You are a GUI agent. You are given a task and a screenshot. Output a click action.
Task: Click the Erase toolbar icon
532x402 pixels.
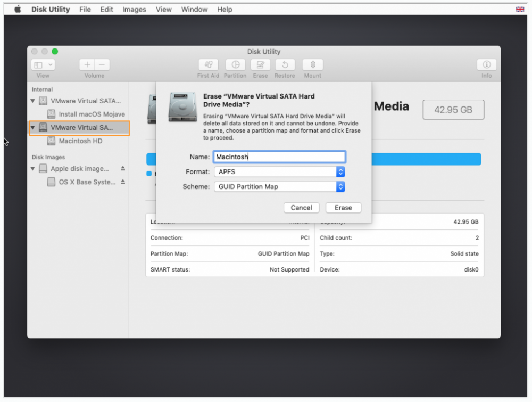[260, 64]
